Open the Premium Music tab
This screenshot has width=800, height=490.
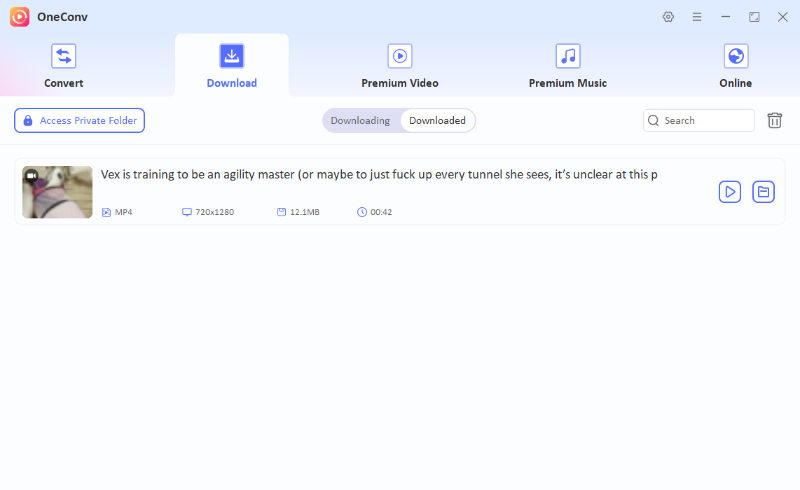(x=568, y=66)
